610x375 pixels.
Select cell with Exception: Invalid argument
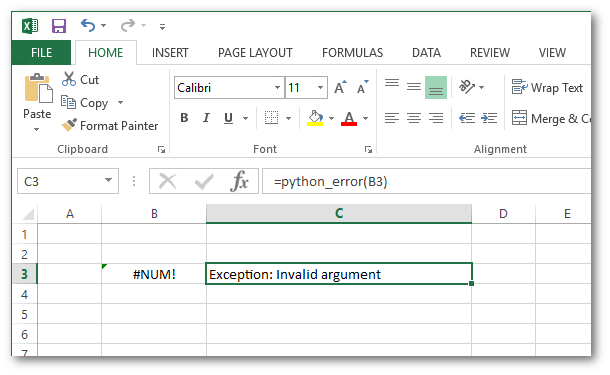[339, 274]
